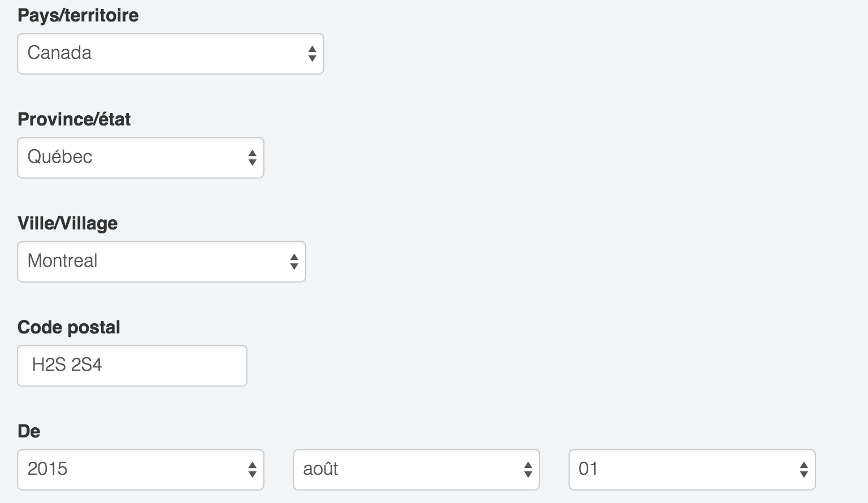Click the Pays/territoire label
868x503 pixels.
(78, 15)
